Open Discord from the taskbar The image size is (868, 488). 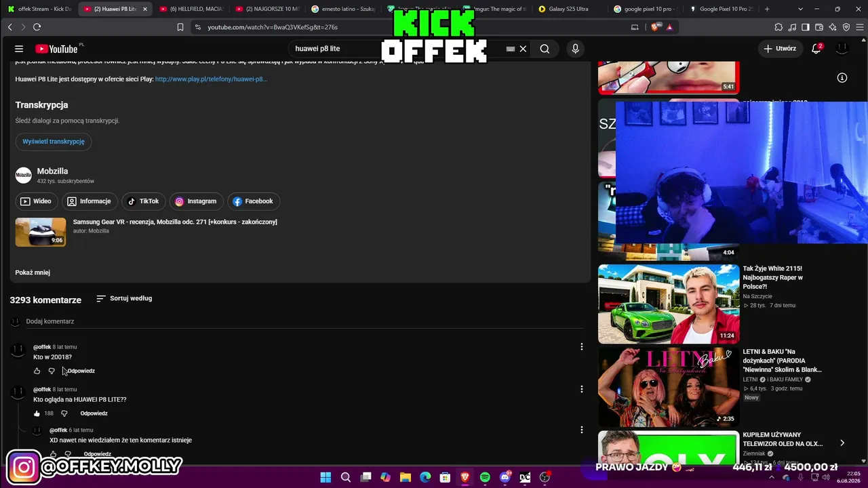(x=505, y=477)
